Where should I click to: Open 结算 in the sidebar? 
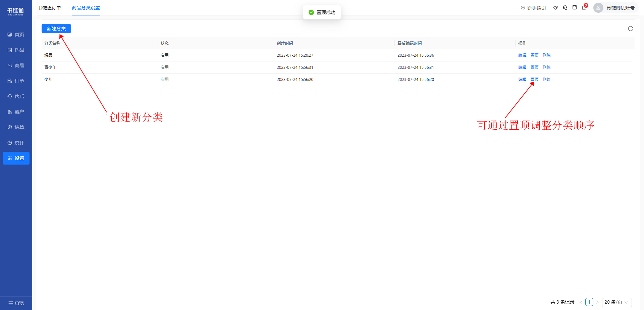[x=16, y=127]
